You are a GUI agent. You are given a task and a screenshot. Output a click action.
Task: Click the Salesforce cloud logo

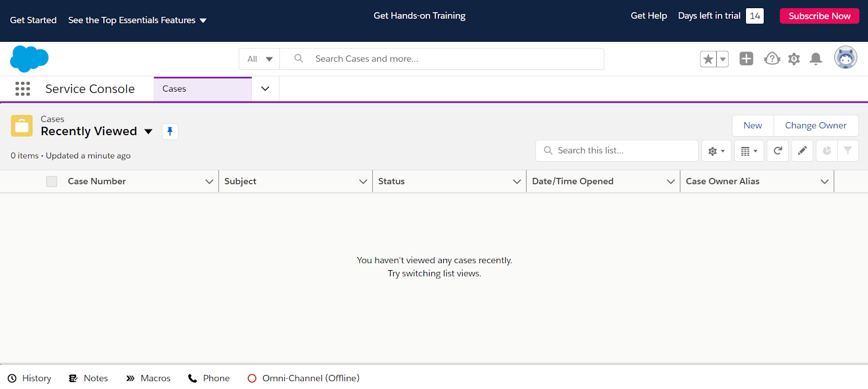[29, 59]
